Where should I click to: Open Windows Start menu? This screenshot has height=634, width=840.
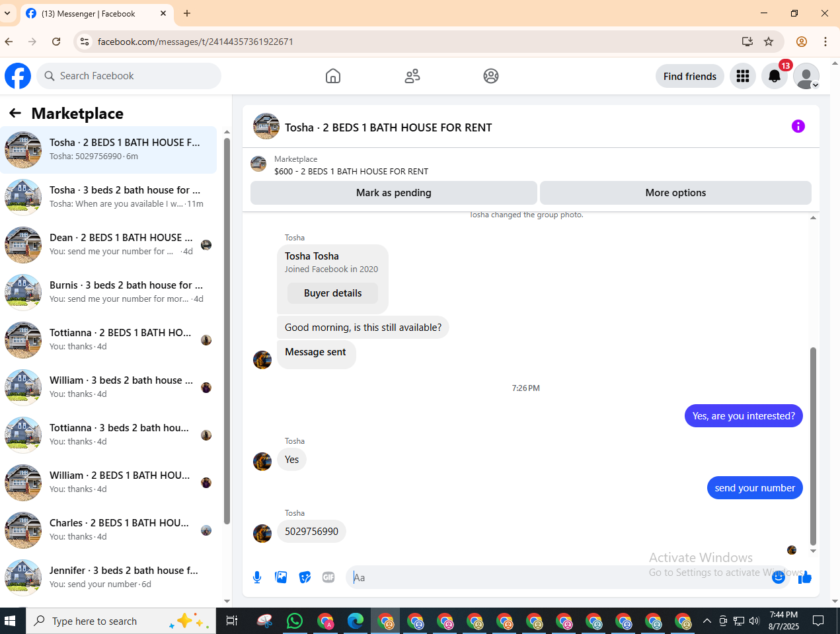(x=10, y=621)
